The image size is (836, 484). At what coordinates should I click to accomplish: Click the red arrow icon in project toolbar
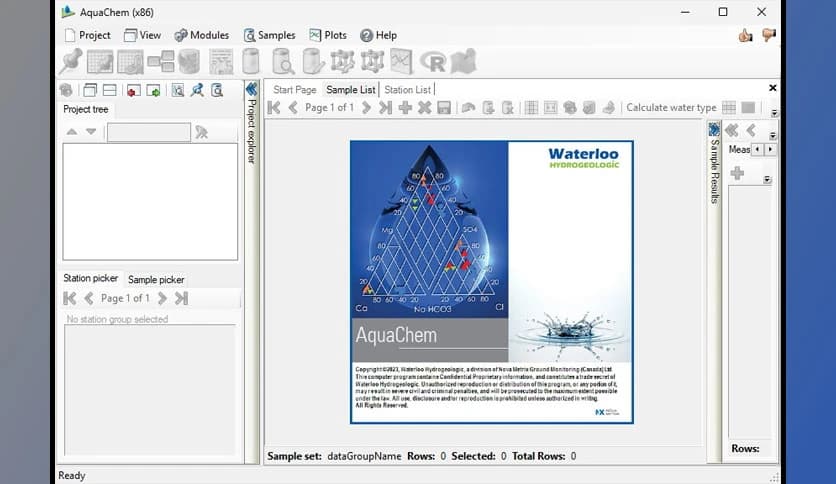pyautogui.click(x=132, y=90)
